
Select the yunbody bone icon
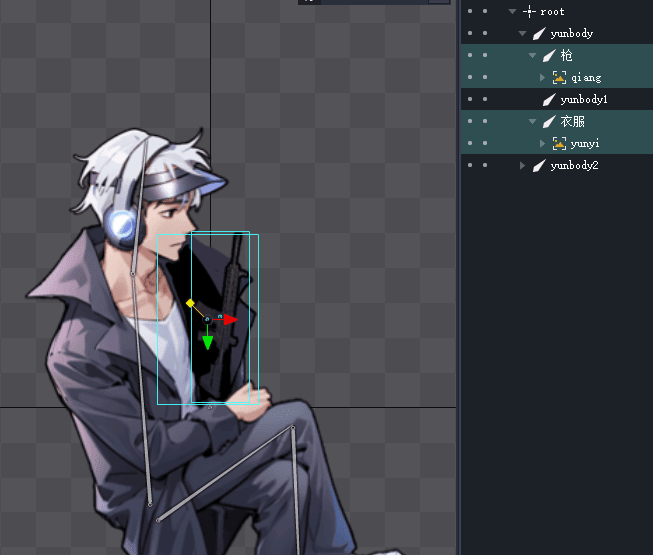538,34
